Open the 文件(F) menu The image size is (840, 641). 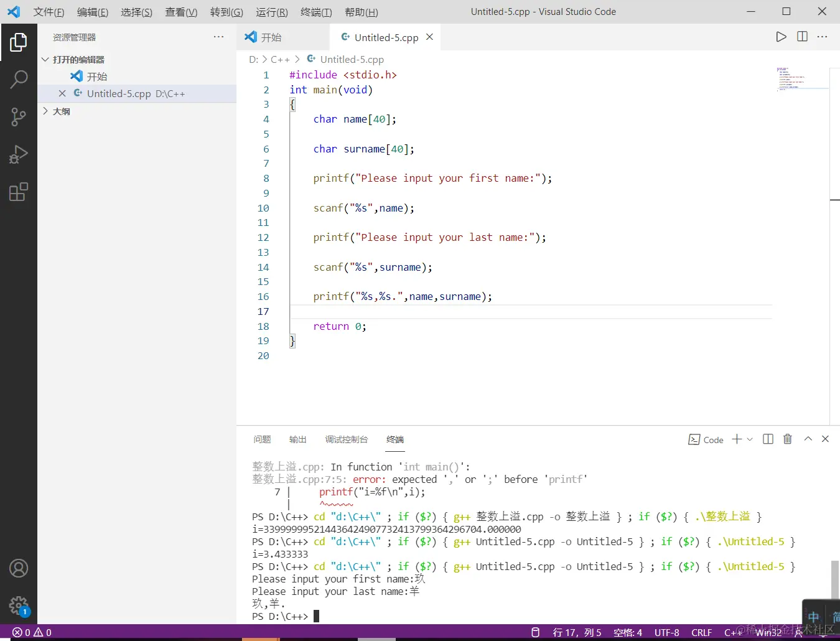[x=49, y=12]
